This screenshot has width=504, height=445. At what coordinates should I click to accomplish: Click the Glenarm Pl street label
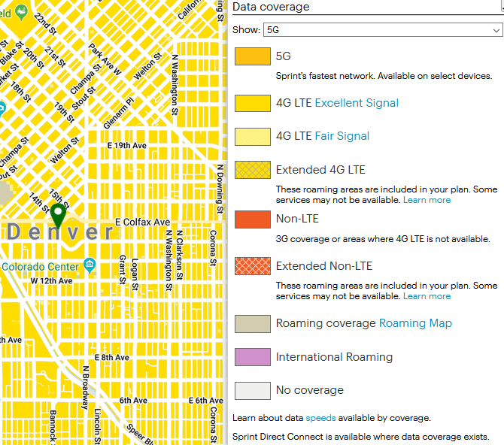tap(118, 113)
